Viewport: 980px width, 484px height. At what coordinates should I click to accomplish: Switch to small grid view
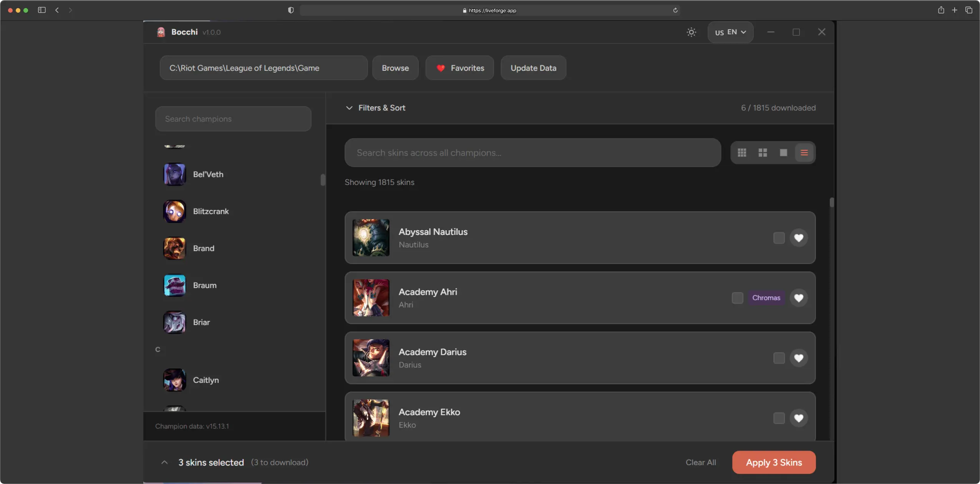pyautogui.click(x=742, y=153)
